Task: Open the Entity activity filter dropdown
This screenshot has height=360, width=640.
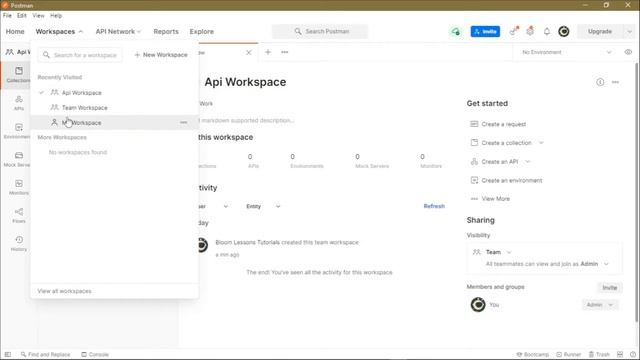Action: pos(263,207)
